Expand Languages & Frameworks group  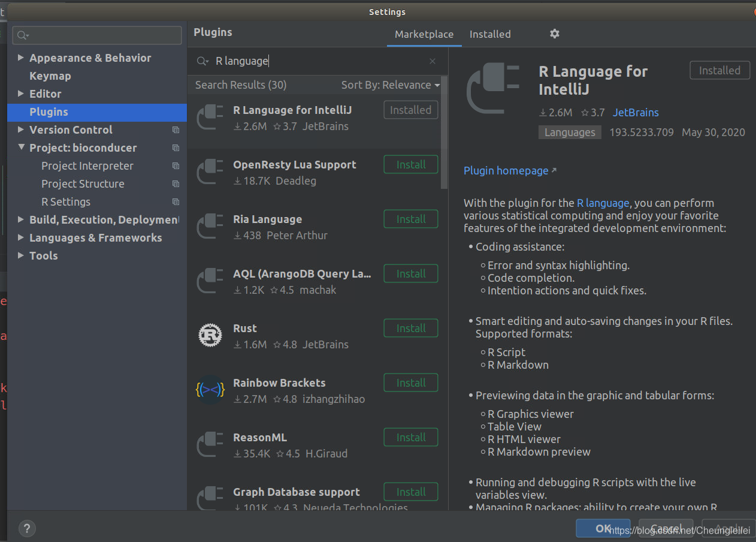point(21,237)
